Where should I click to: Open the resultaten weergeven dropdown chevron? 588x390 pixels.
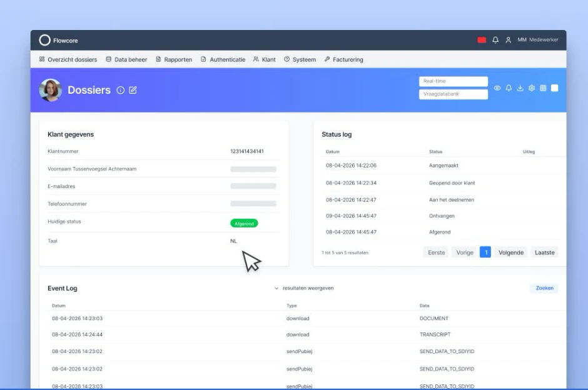pyautogui.click(x=276, y=288)
